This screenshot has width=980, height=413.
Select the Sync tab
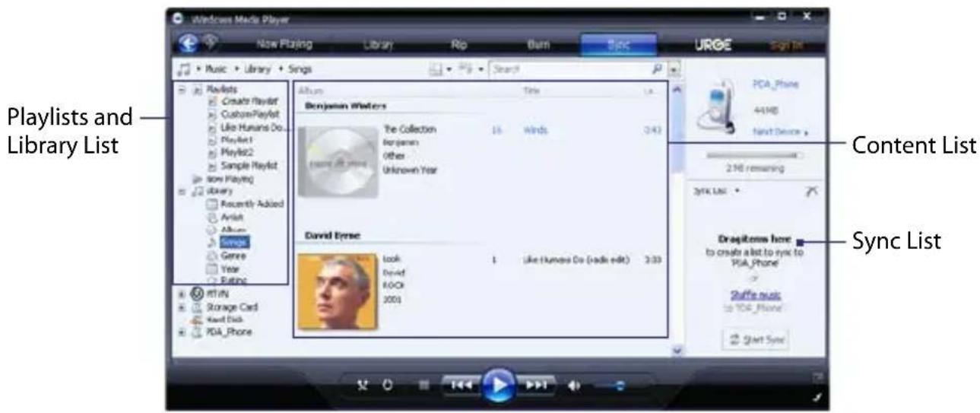pyautogui.click(x=618, y=46)
